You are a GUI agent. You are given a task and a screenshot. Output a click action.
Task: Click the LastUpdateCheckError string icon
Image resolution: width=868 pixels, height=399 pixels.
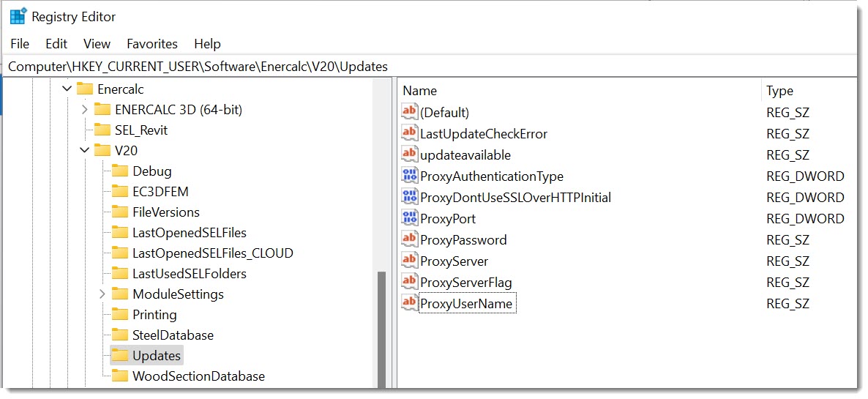409,133
